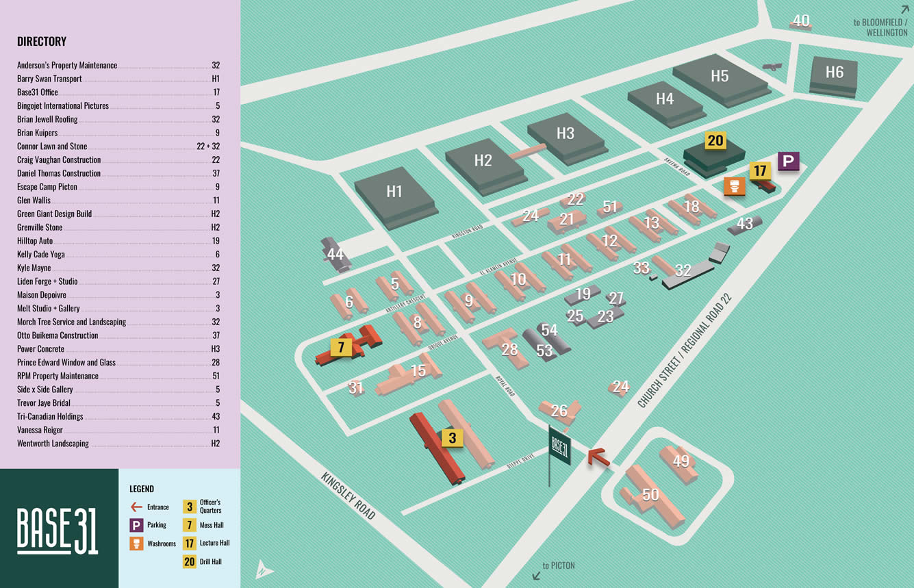The height and width of the screenshot is (588, 914).
Task: Select hangar building H1
Action: pyautogui.click(x=394, y=194)
